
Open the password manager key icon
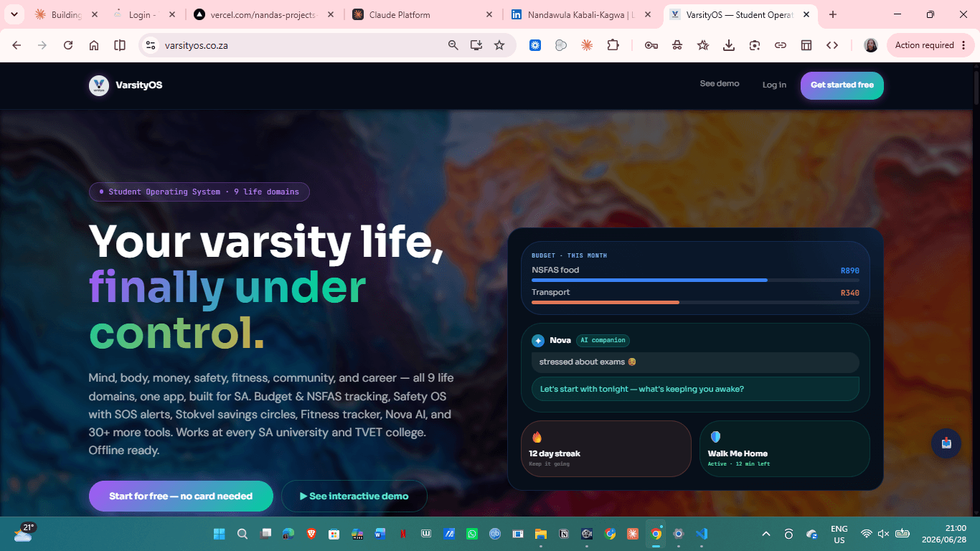click(x=651, y=45)
